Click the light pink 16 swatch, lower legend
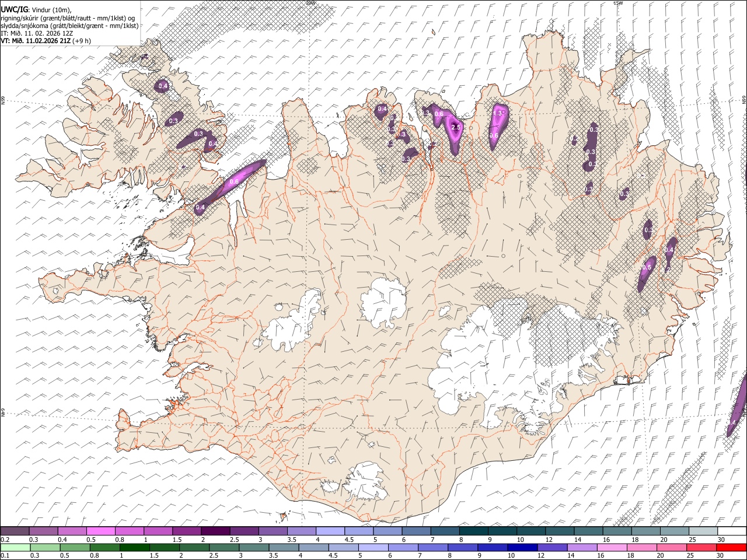 612,547
